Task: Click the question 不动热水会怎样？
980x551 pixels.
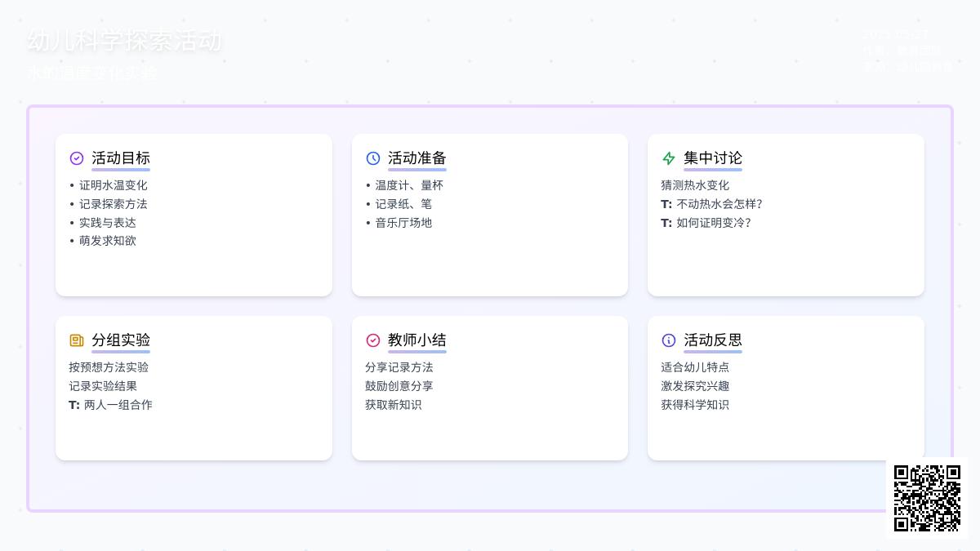Action: [x=719, y=204]
